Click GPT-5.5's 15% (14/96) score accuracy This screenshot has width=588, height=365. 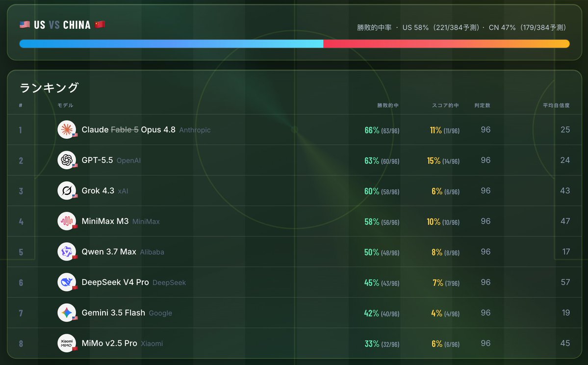[x=443, y=160]
